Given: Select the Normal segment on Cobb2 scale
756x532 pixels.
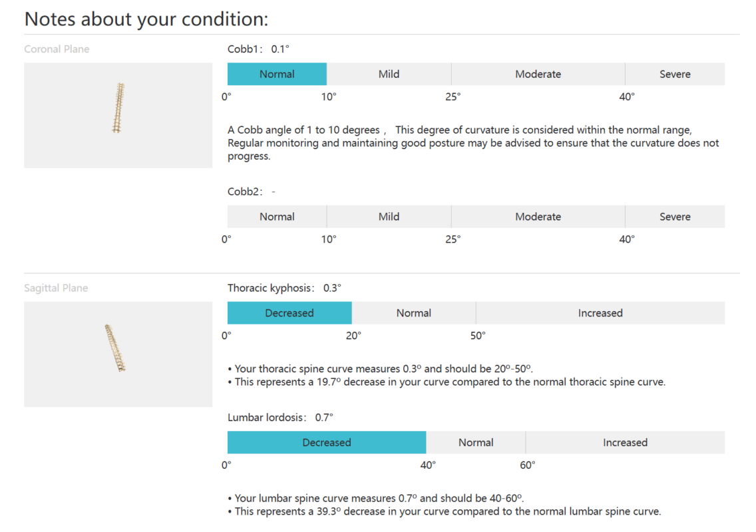Looking at the screenshot, I should click(x=277, y=216).
